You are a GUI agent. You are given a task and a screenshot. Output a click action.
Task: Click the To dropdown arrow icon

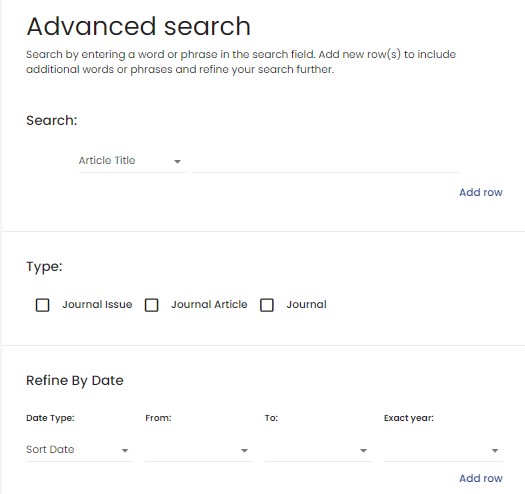pos(363,451)
